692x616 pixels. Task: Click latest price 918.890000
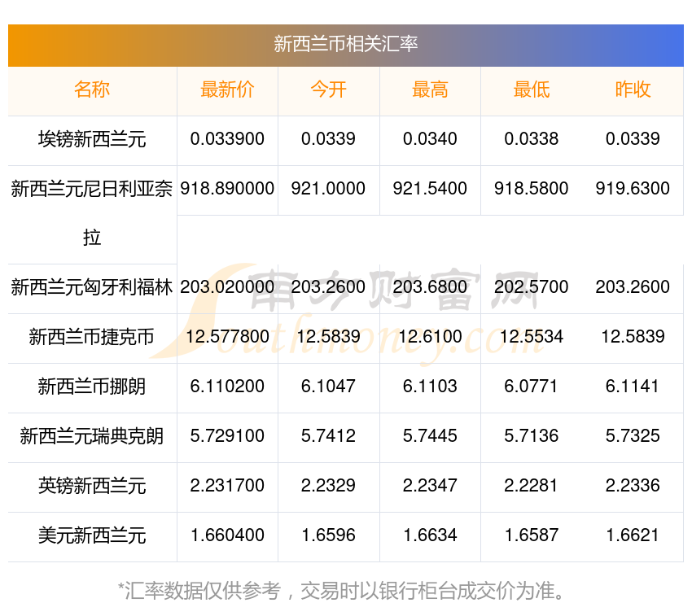(227, 189)
